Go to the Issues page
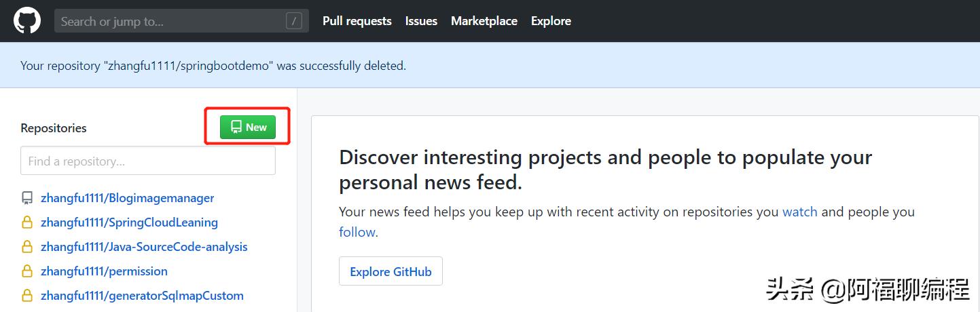The width and height of the screenshot is (980, 312). point(421,21)
